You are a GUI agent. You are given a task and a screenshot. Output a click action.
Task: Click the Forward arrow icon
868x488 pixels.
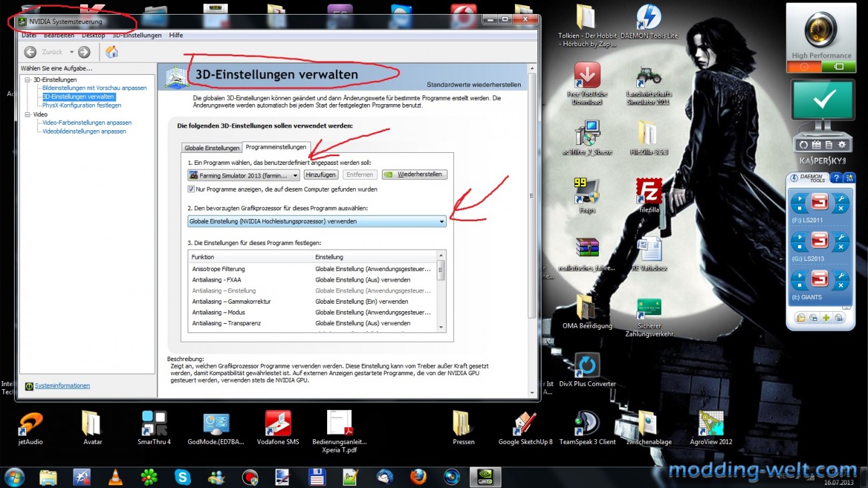click(x=84, y=52)
